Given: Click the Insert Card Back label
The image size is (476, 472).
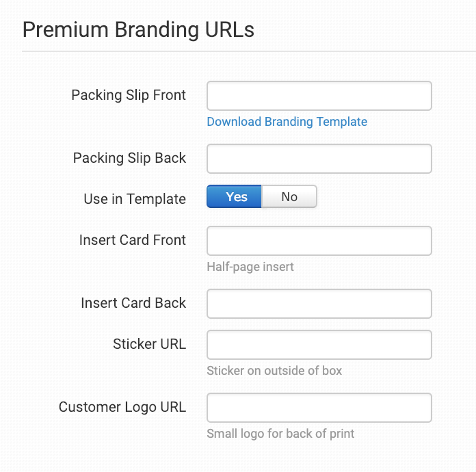Looking at the screenshot, I should [133, 303].
